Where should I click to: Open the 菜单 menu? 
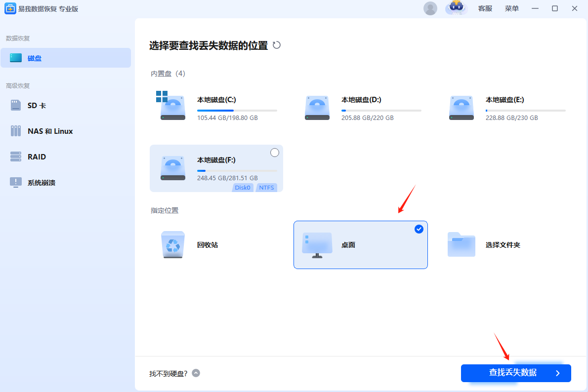(x=511, y=8)
